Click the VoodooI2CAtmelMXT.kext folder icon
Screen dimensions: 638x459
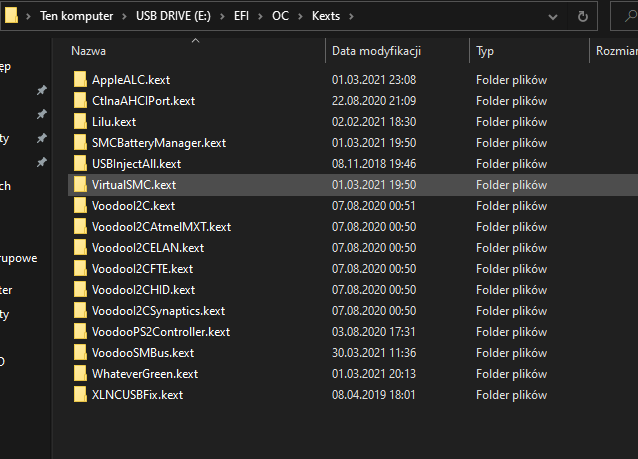(80, 227)
